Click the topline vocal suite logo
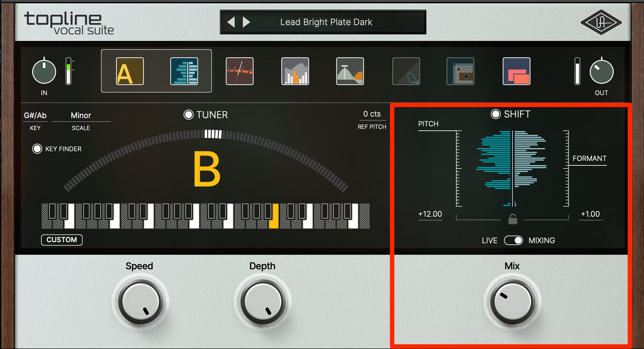Viewport: 644px width, 349px height. coord(69,23)
